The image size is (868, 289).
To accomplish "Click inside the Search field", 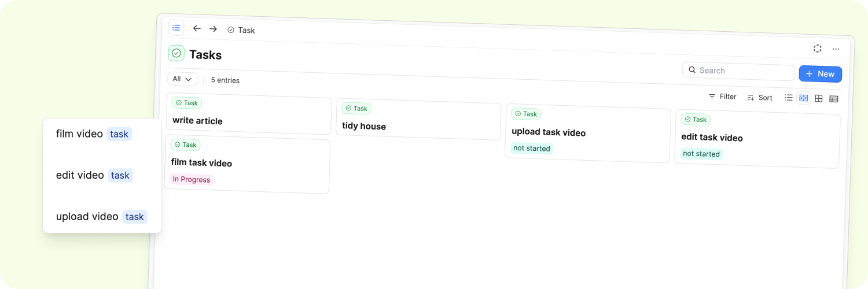I will click(738, 71).
